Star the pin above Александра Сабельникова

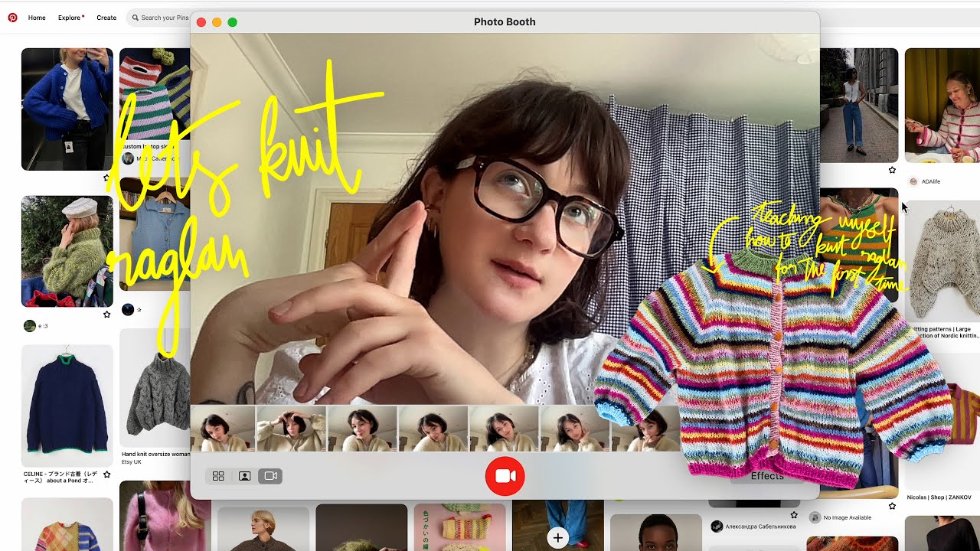point(794,515)
